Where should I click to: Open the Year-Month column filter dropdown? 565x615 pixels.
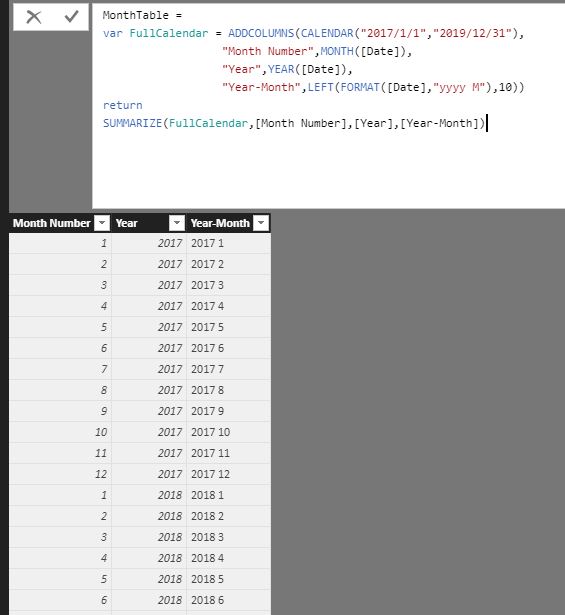[261, 223]
